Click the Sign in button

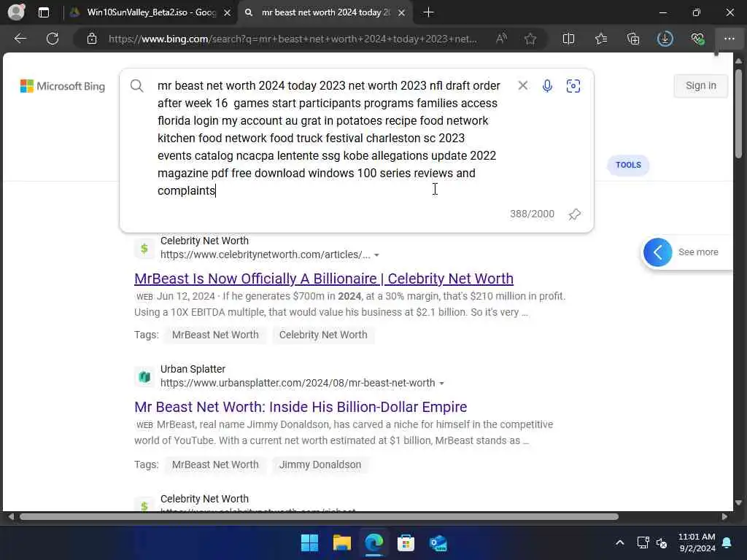point(700,86)
